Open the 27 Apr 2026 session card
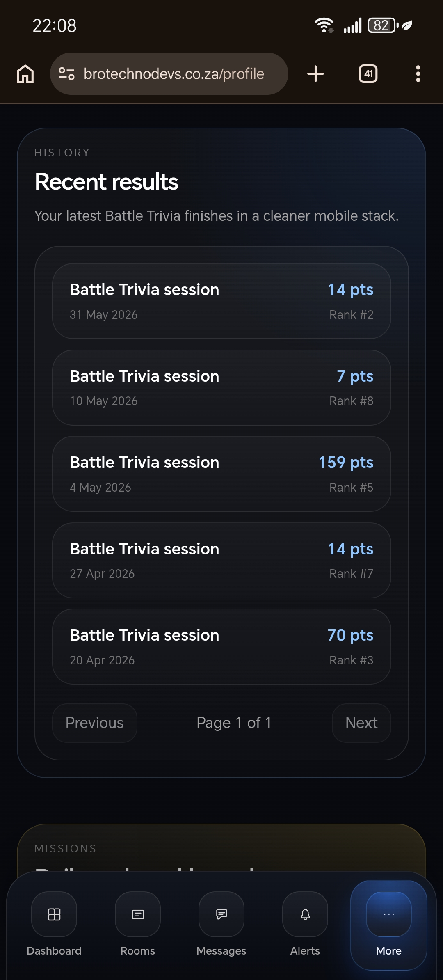 pos(221,560)
